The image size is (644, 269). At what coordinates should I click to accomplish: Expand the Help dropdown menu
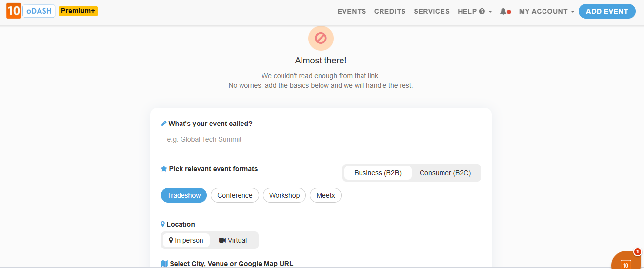[474, 11]
